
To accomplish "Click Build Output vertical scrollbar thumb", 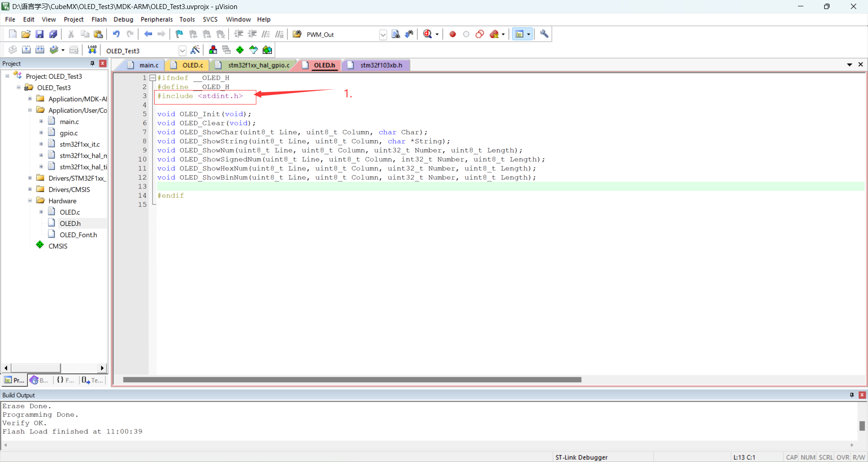I will pos(862,426).
